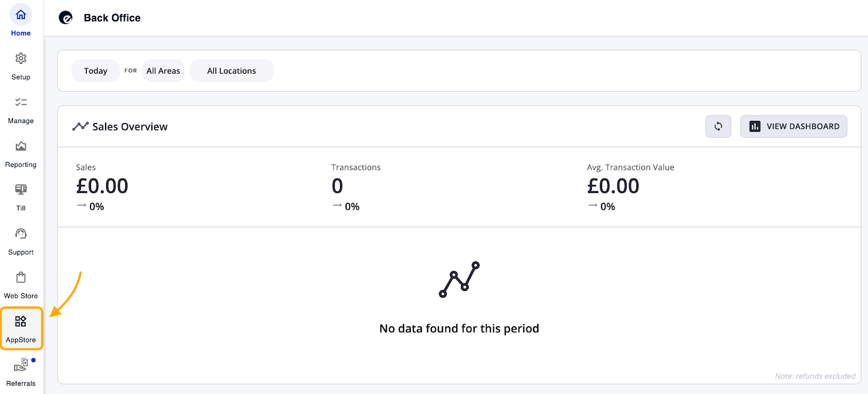Open the Manage checklist icon
Screen dimensions: 868x394
coord(21,102)
